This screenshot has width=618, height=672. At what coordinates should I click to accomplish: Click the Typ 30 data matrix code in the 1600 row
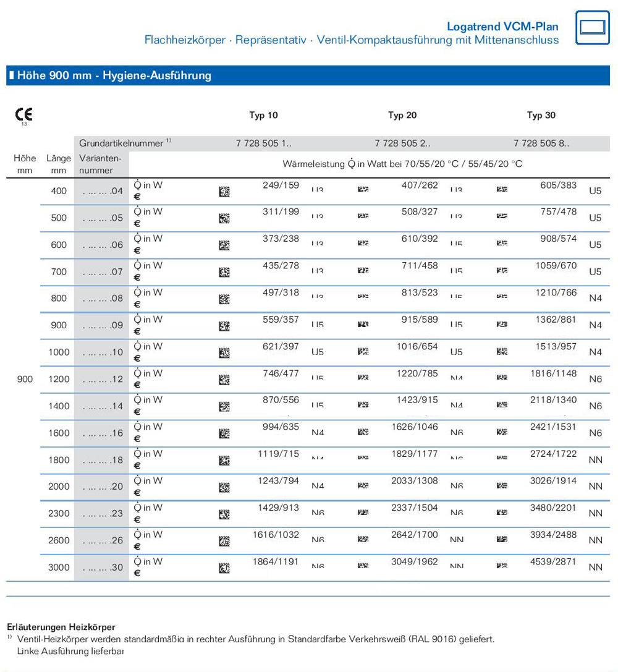[502, 432]
